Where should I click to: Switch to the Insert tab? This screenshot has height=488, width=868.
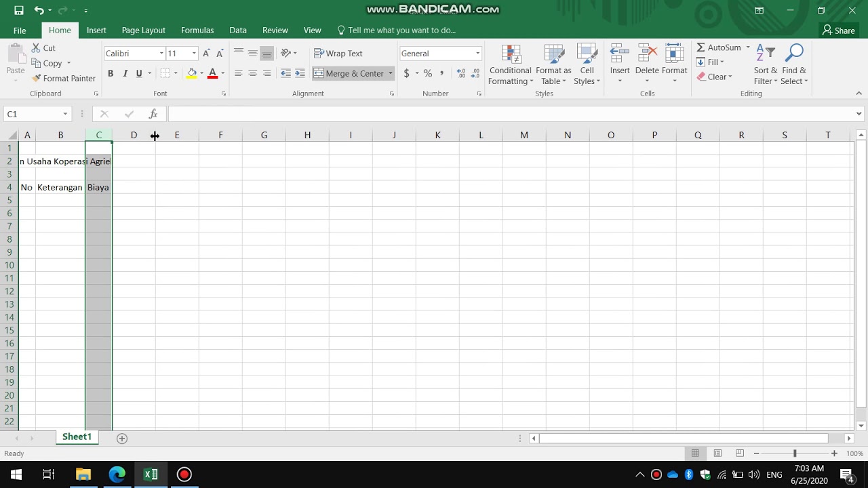tap(96, 30)
